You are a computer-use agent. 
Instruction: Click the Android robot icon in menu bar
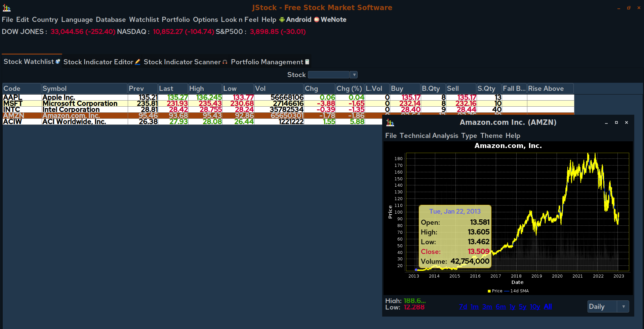click(282, 20)
